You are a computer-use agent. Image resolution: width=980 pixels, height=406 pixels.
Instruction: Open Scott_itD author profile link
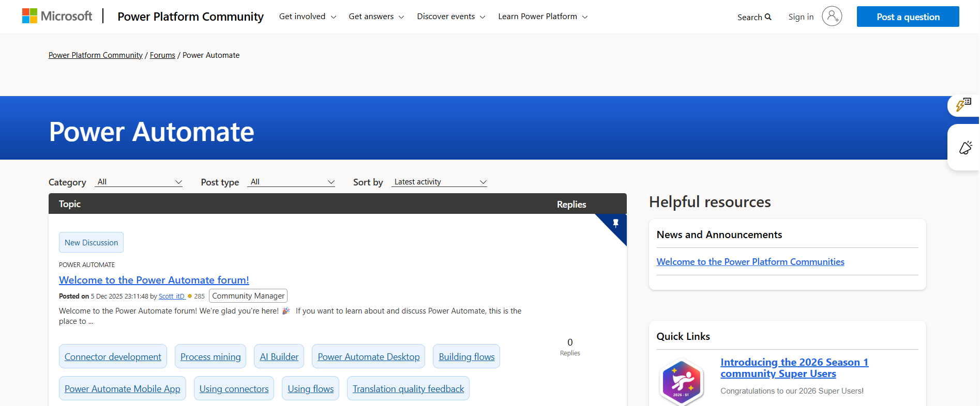click(x=172, y=296)
